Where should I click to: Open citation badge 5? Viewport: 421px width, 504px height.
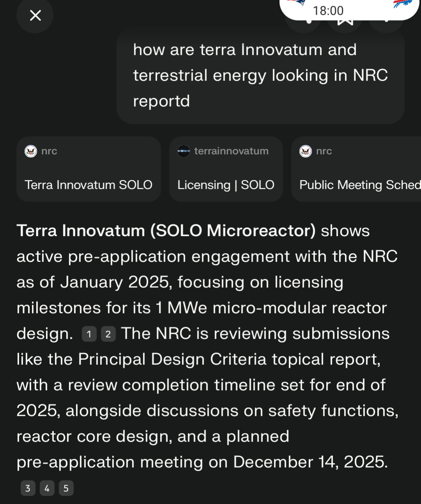(66, 488)
